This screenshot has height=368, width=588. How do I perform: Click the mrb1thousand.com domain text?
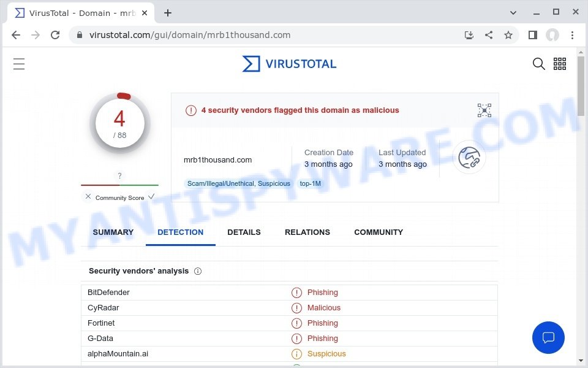click(x=217, y=160)
